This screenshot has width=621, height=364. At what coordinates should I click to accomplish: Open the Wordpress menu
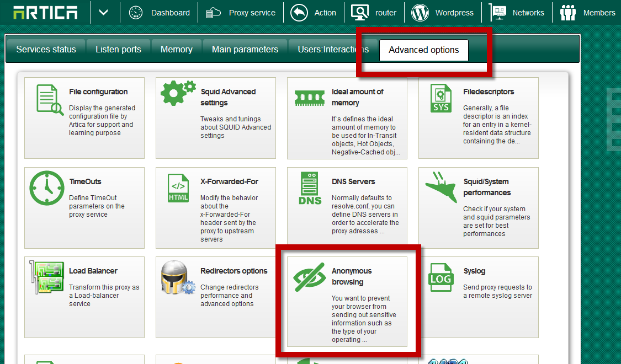pyautogui.click(x=454, y=13)
